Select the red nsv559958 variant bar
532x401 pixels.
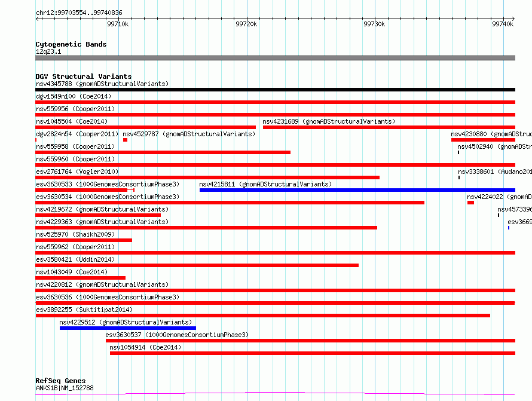[163, 152]
